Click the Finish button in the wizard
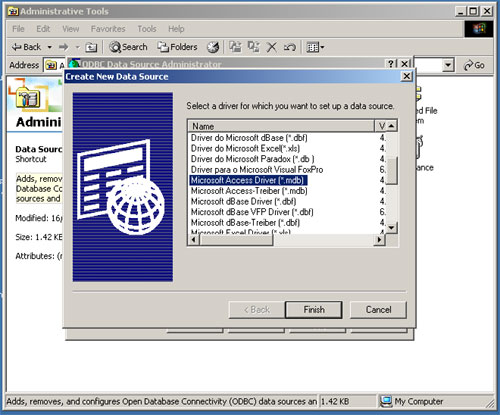 point(314,310)
